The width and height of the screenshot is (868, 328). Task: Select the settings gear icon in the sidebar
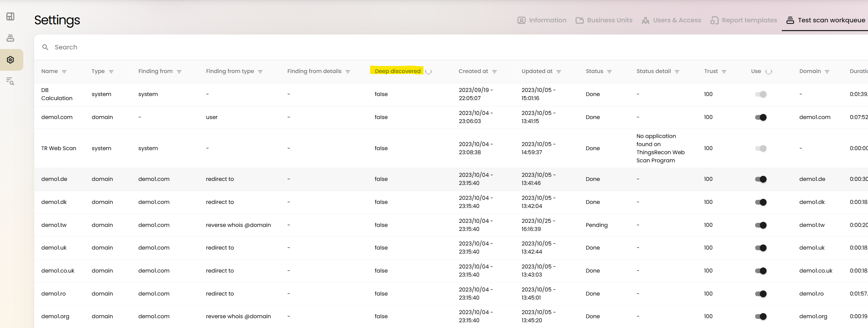pos(10,60)
